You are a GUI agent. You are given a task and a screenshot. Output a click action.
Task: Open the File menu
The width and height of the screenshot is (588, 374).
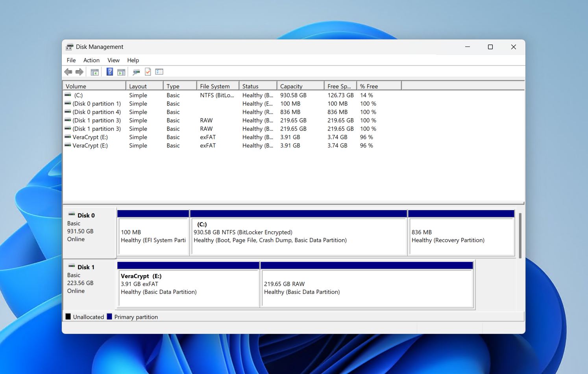71,60
